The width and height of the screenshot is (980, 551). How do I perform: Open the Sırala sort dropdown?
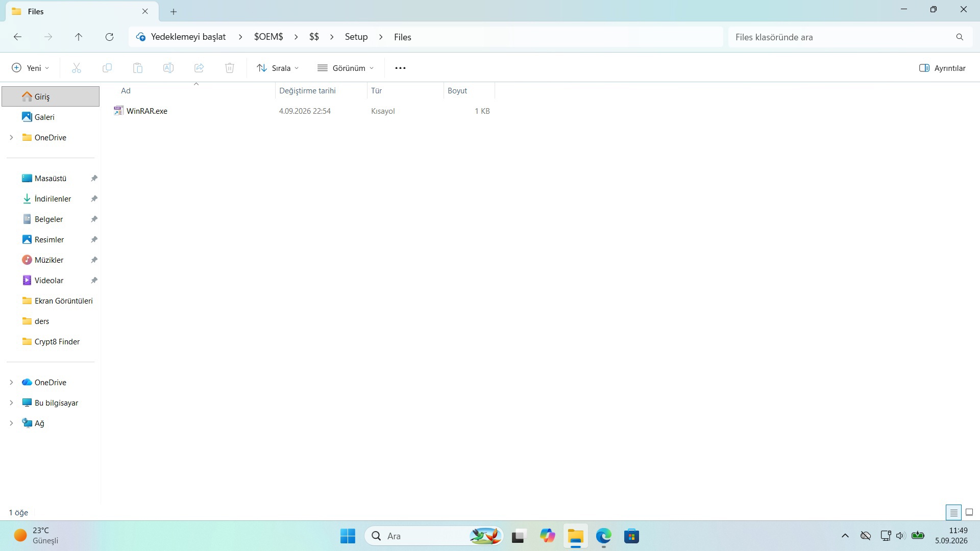click(x=278, y=68)
